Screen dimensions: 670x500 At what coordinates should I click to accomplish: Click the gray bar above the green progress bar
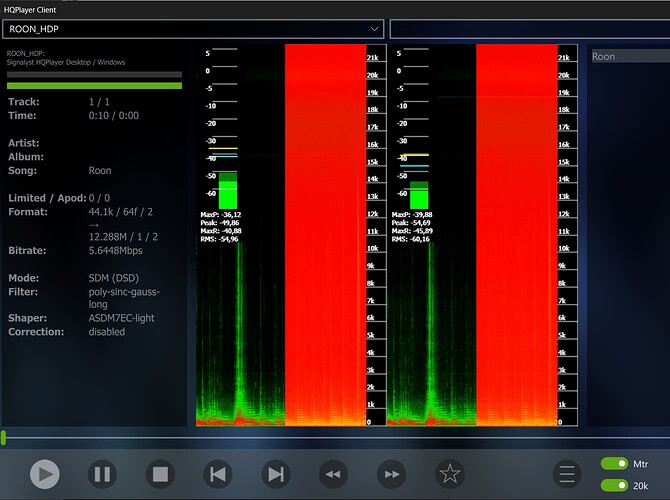(x=94, y=74)
